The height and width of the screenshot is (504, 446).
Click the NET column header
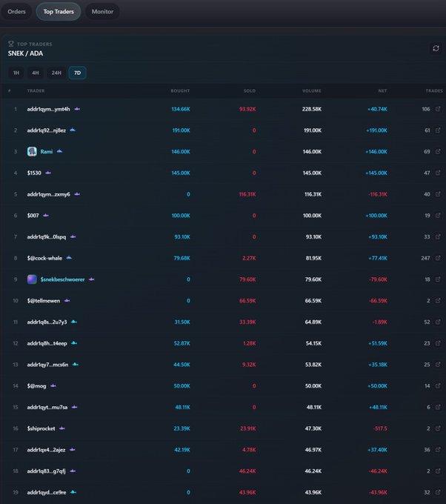tap(382, 91)
